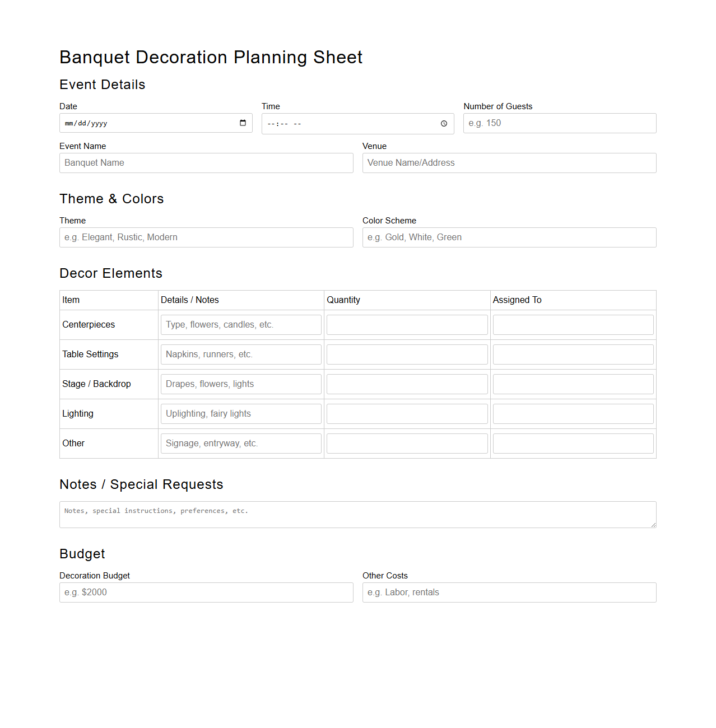Select the Table Settings quantity field

coord(407,354)
